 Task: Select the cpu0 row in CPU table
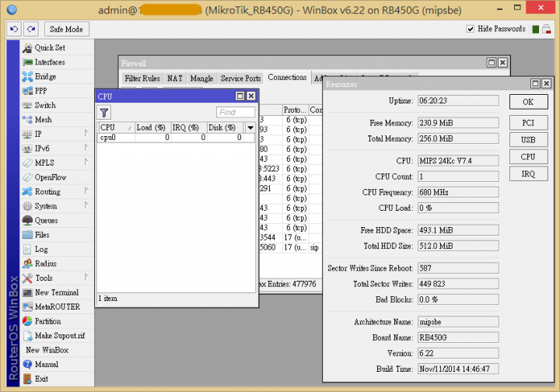pyautogui.click(x=177, y=138)
